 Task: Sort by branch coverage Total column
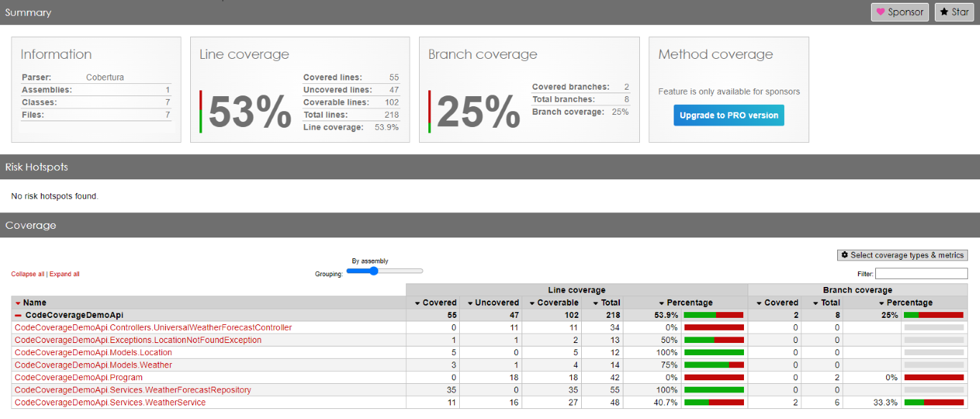tap(826, 303)
